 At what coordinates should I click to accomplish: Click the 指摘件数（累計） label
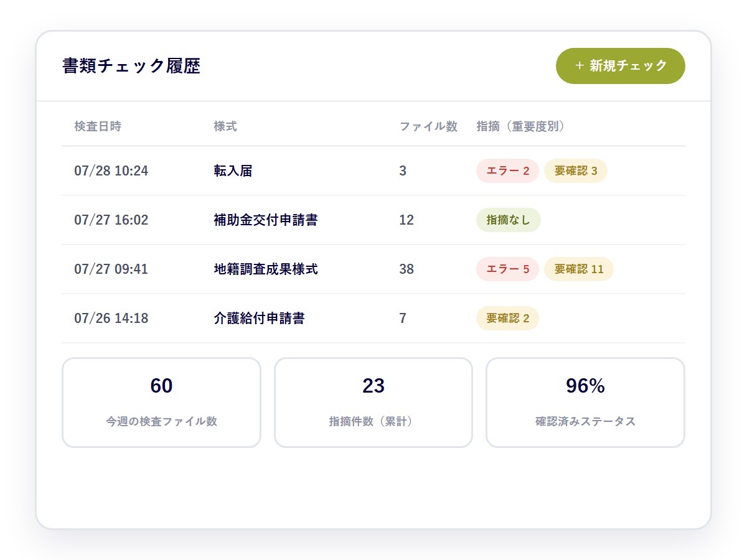pos(374,421)
